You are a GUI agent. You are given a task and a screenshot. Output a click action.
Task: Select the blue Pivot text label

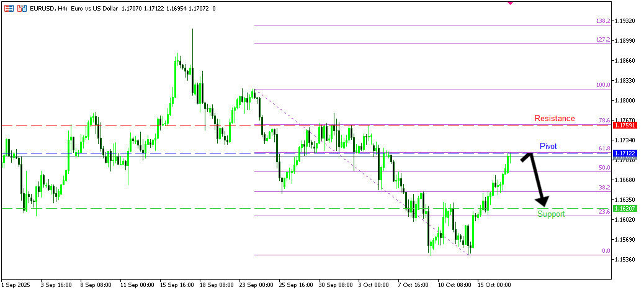pyautogui.click(x=548, y=146)
